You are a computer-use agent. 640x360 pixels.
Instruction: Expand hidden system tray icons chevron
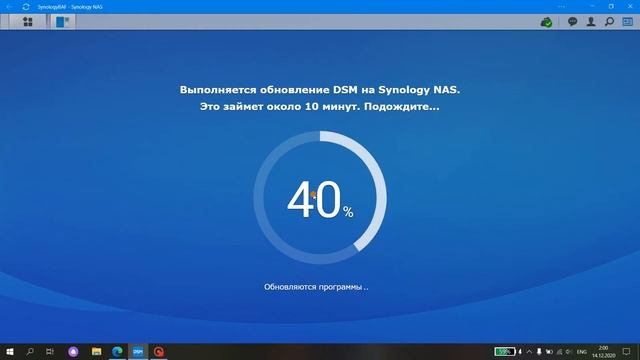click(529, 351)
